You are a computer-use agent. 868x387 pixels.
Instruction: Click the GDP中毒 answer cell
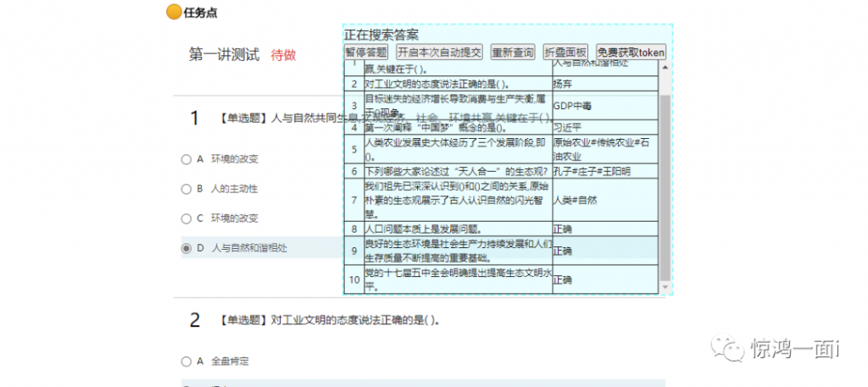pos(604,107)
